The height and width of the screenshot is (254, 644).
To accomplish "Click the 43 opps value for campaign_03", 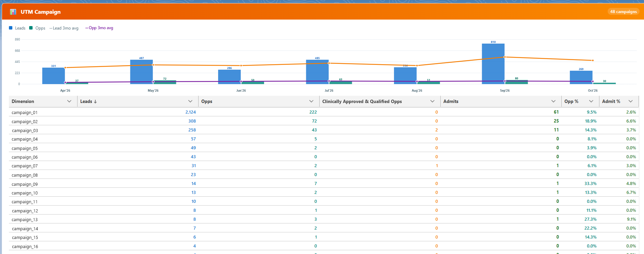I will 314,130.
